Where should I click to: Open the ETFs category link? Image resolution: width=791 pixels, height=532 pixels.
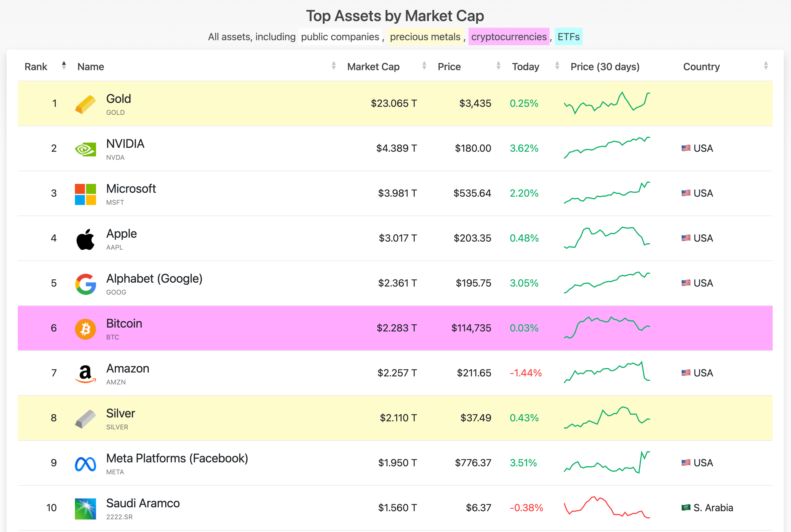point(568,37)
